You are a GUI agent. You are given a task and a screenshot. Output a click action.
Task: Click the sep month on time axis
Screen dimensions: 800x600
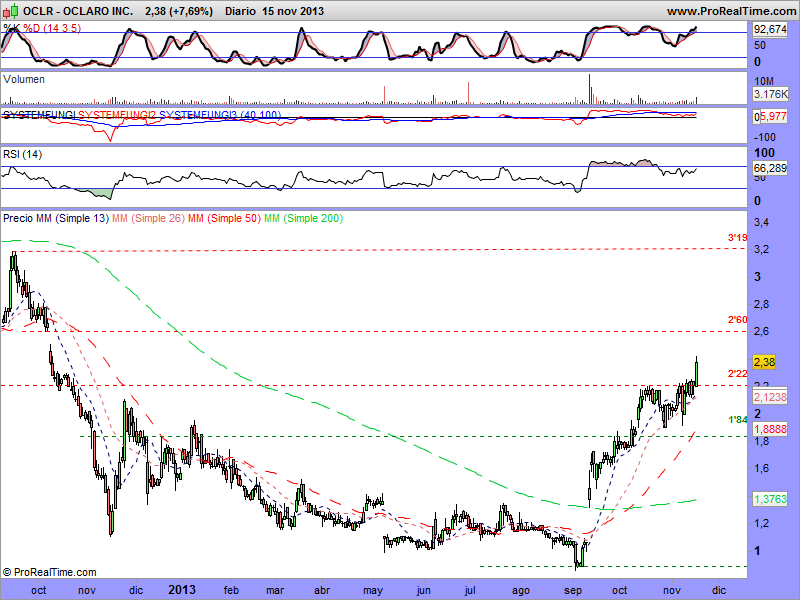click(x=572, y=591)
